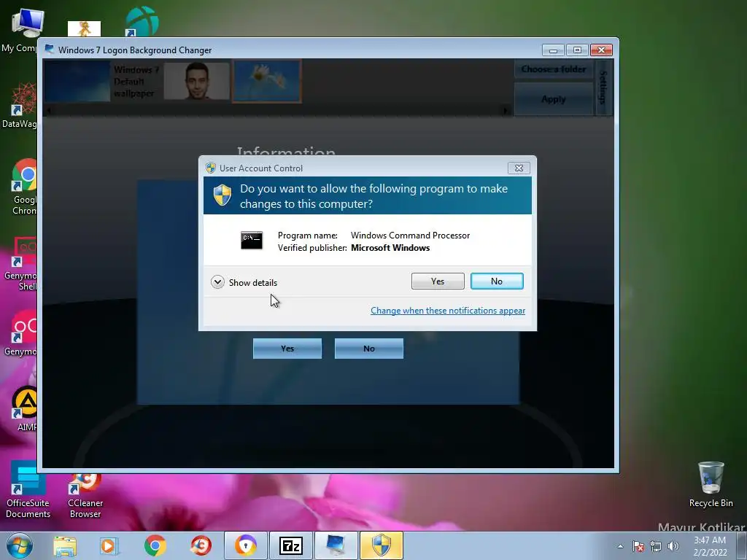Open Recycle Bin desktop icon

click(x=711, y=484)
